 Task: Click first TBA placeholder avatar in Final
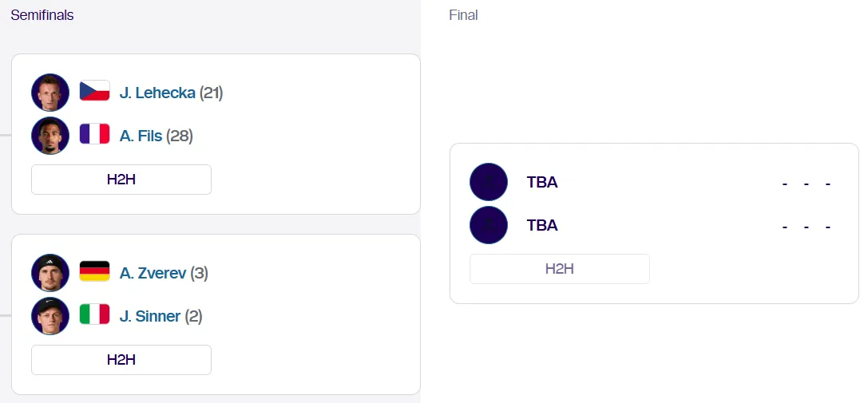[x=489, y=182]
